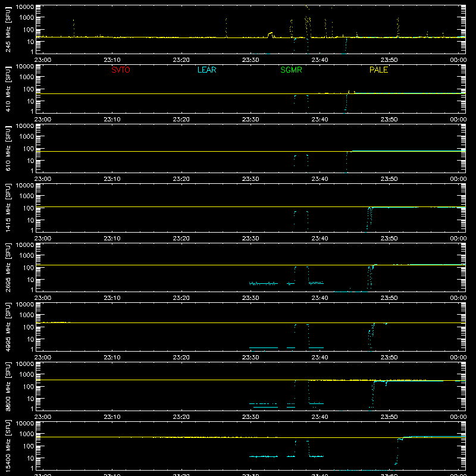Click 00:00 tick label under 1415 MHz plot
This screenshot has height=476, width=476.
pyautogui.click(x=458, y=239)
